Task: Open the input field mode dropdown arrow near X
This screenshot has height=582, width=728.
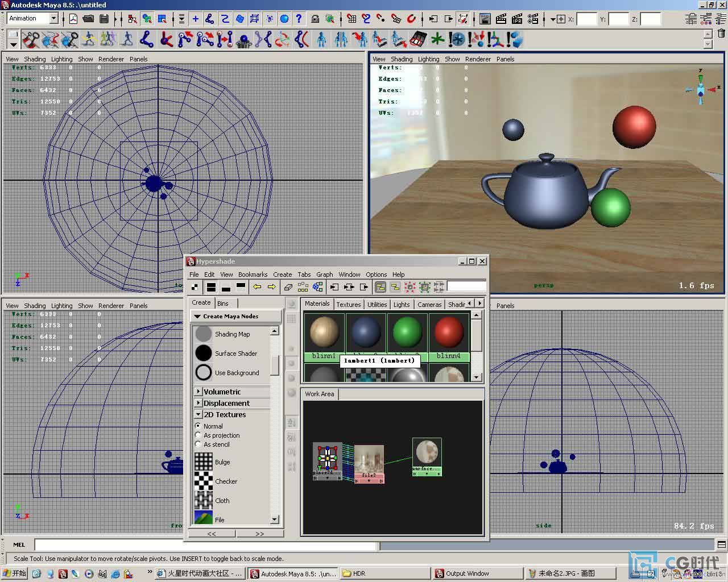Action: click(552, 19)
